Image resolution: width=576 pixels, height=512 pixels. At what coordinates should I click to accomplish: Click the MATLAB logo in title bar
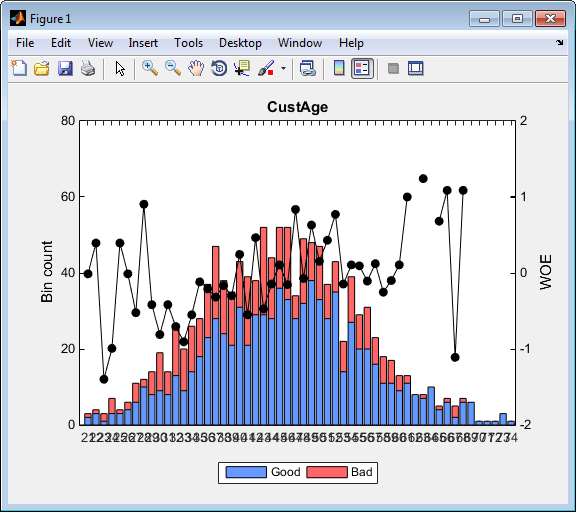coord(18,18)
